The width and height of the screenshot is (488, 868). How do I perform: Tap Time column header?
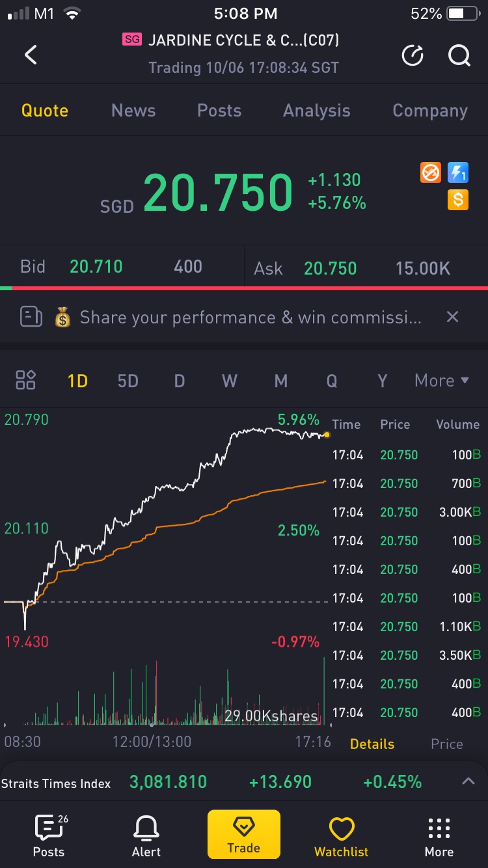coord(346,424)
